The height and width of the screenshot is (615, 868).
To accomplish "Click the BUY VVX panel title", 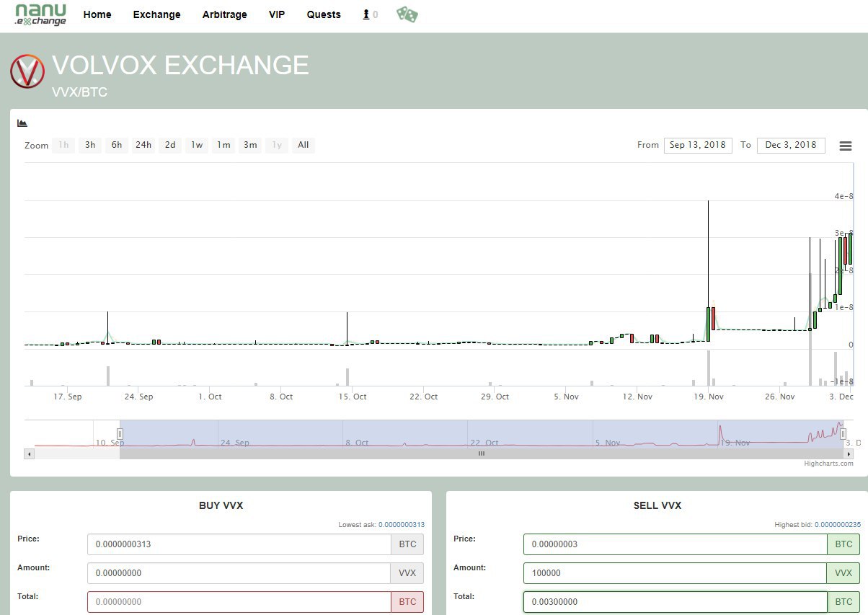I will pos(221,505).
